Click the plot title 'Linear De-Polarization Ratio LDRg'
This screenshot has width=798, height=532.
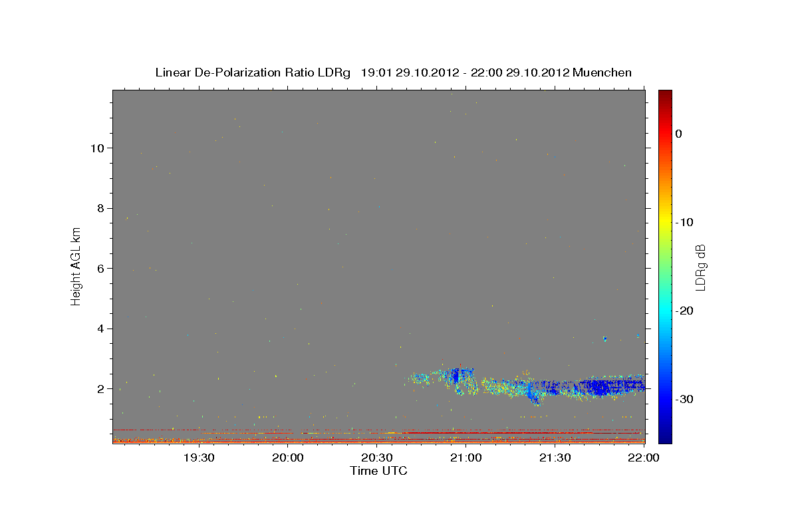(x=253, y=72)
